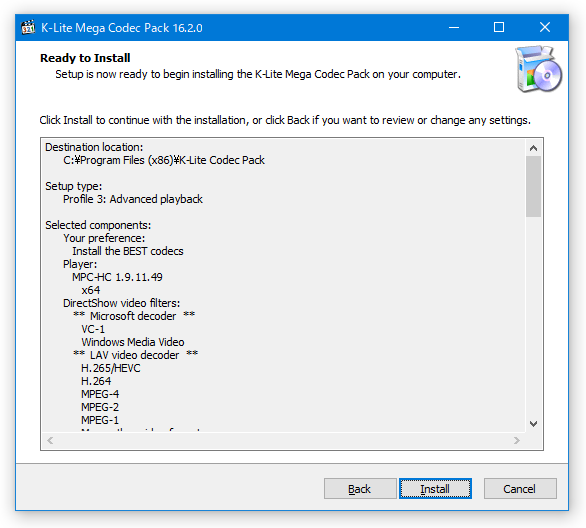Click the 'Profile 3: Advanced playback' line

pos(133,199)
